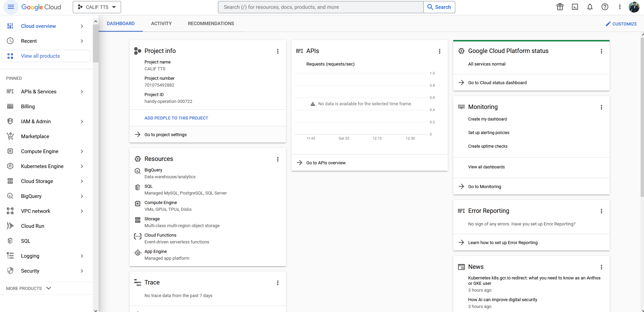
Task: Open Error Reporting card options menu
Action: click(601, 211)
